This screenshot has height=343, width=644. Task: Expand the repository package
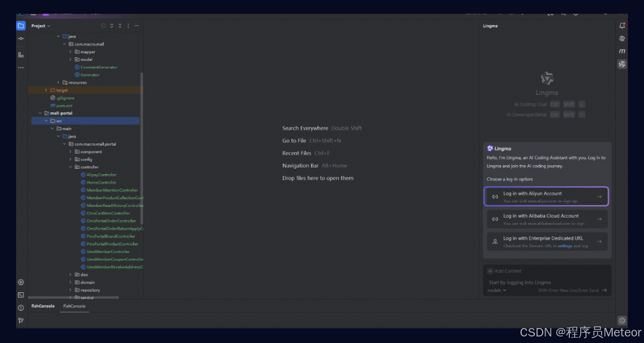(70, 290)
